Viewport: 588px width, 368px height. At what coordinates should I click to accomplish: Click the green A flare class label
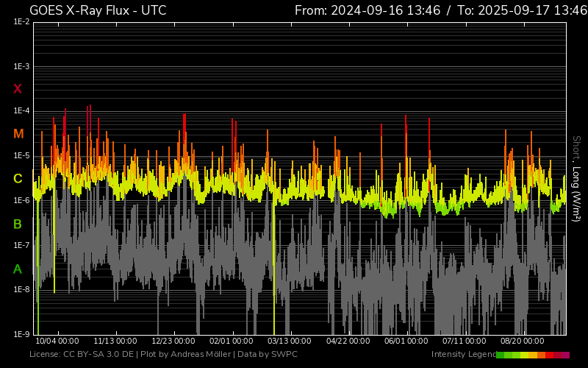click(x=18, y=269)
